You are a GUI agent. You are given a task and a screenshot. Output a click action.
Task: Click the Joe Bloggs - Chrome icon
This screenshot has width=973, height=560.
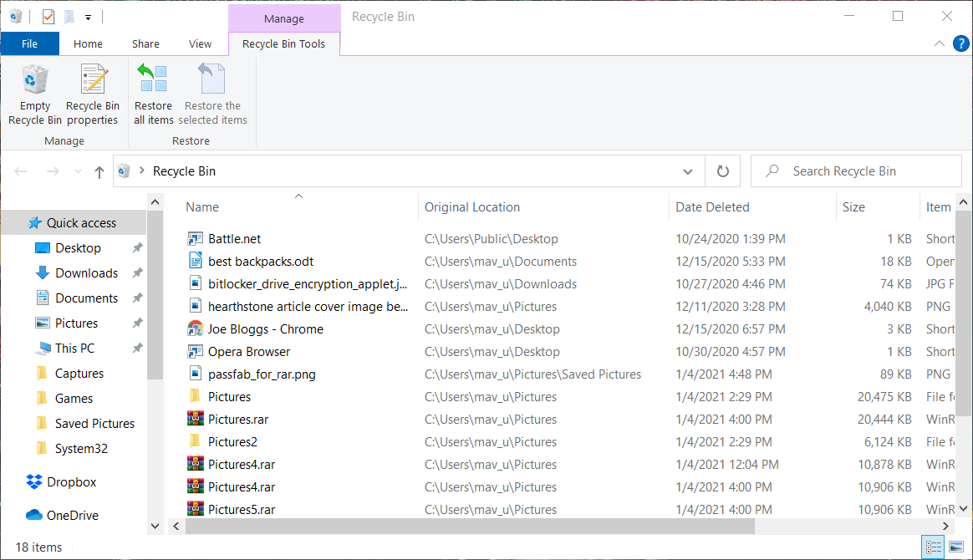point(196,328)
